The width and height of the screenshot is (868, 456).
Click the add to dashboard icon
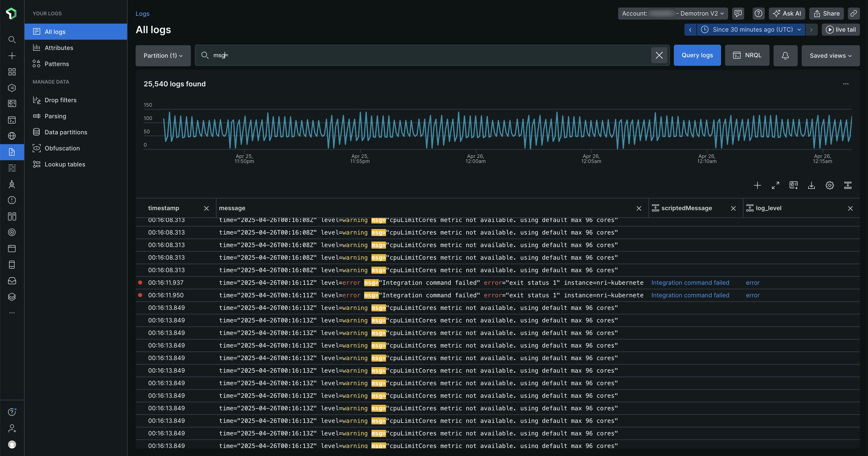pyautogui.click(x=794, y=185)
